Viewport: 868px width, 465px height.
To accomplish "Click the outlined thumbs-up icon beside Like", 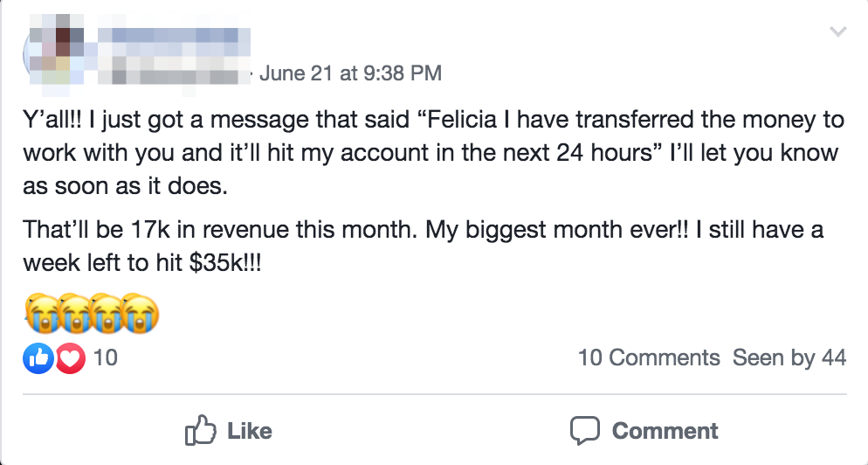I will 200,430.
